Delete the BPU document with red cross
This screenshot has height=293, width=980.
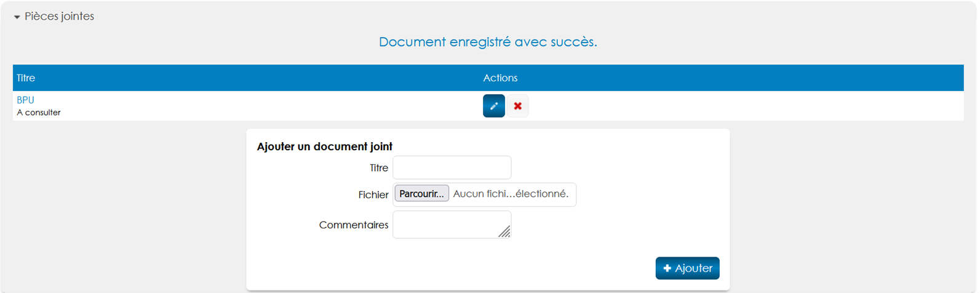[x=517, y=106]
